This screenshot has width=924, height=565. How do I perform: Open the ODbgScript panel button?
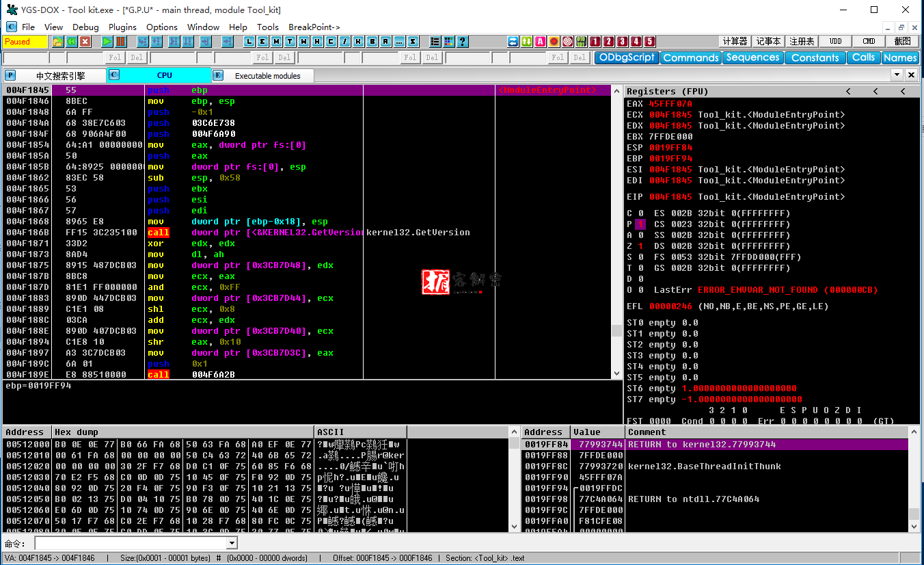(x=627, y=57)
